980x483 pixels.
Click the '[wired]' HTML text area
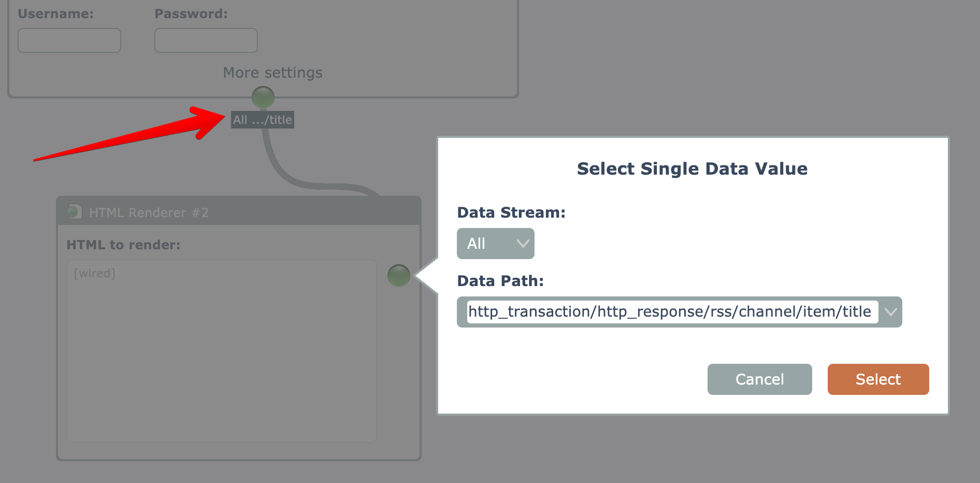pyautogui.click(x=221, y=350)
